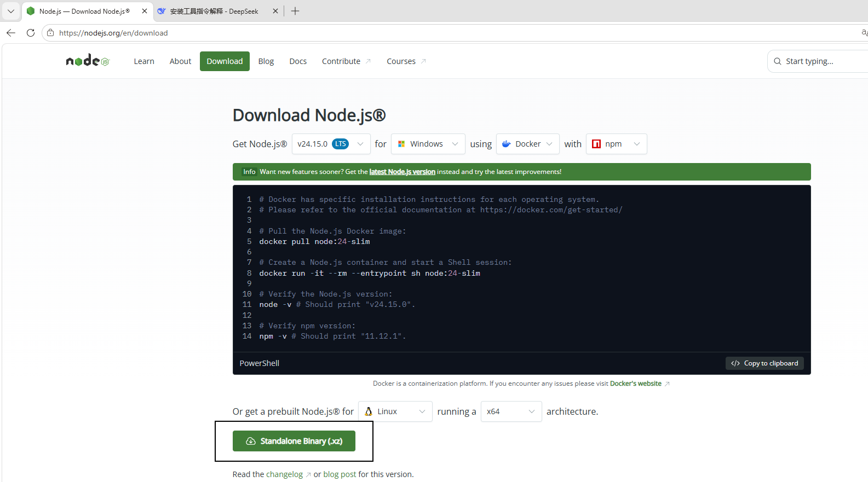Click the LTS badge in version selector
The width and height of the screenshot is (868, 482).
tap(341, 144)
